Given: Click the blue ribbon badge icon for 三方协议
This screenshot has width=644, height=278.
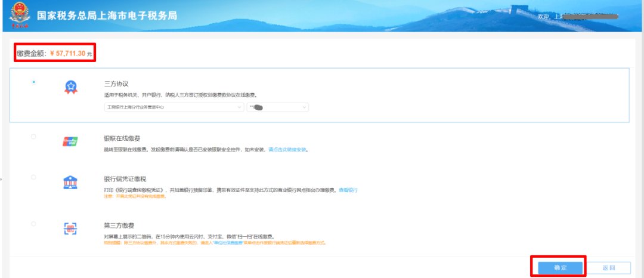Looking at the screenshot, I should click(x=70, y=87).
